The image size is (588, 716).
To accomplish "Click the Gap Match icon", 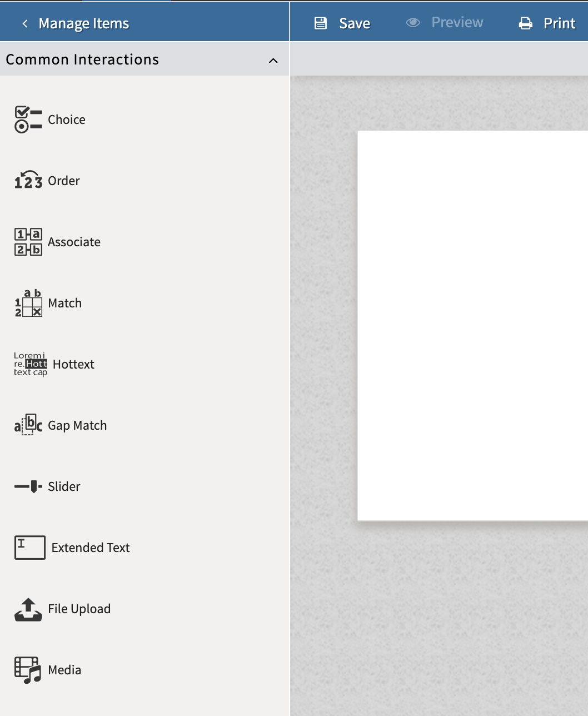I will 28,425.
